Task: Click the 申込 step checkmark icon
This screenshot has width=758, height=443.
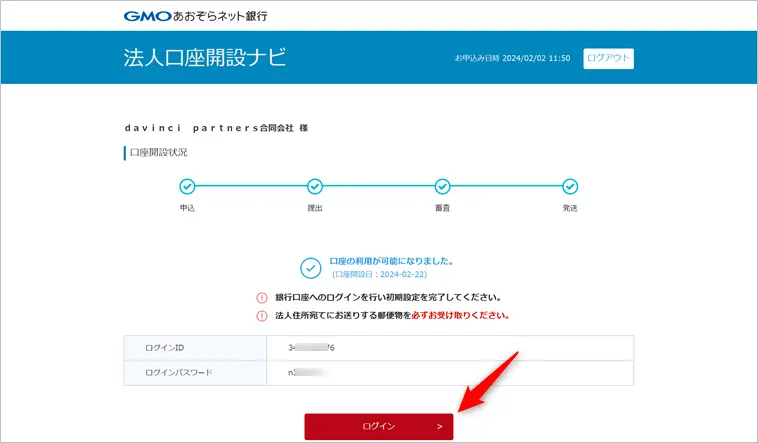Action: (x=187, y=186)
